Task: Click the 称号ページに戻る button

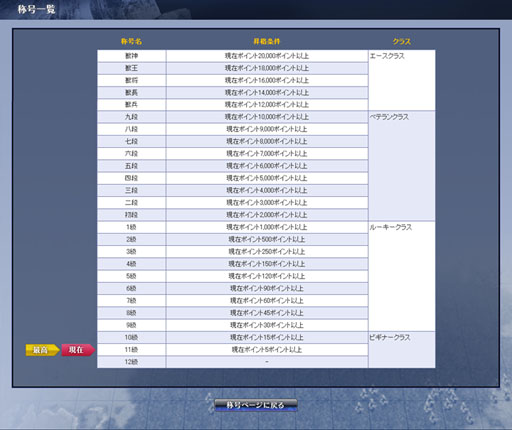Action: tap(256, 405)
